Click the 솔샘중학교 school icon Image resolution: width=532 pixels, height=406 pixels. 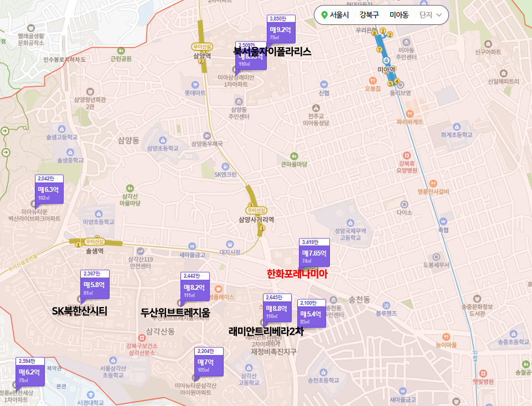[x=70, y=152]
